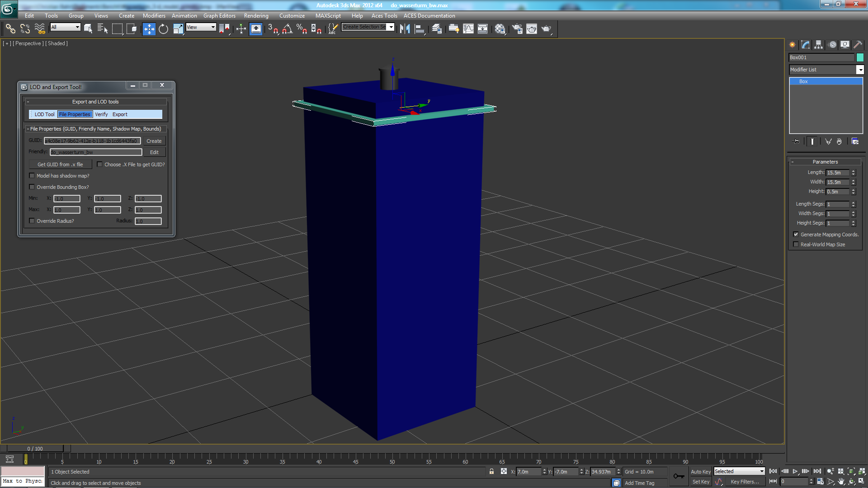Click the Select by Name icon

click(103, 29)
